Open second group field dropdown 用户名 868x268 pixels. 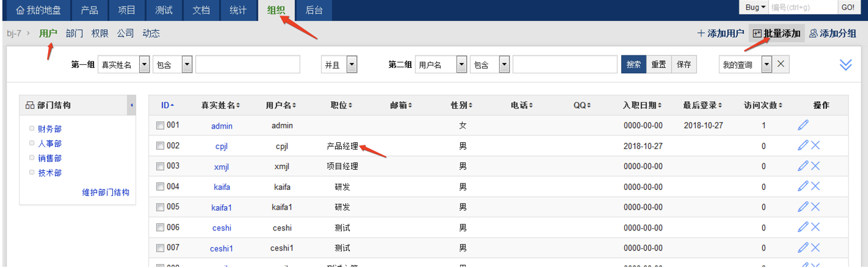441,64
